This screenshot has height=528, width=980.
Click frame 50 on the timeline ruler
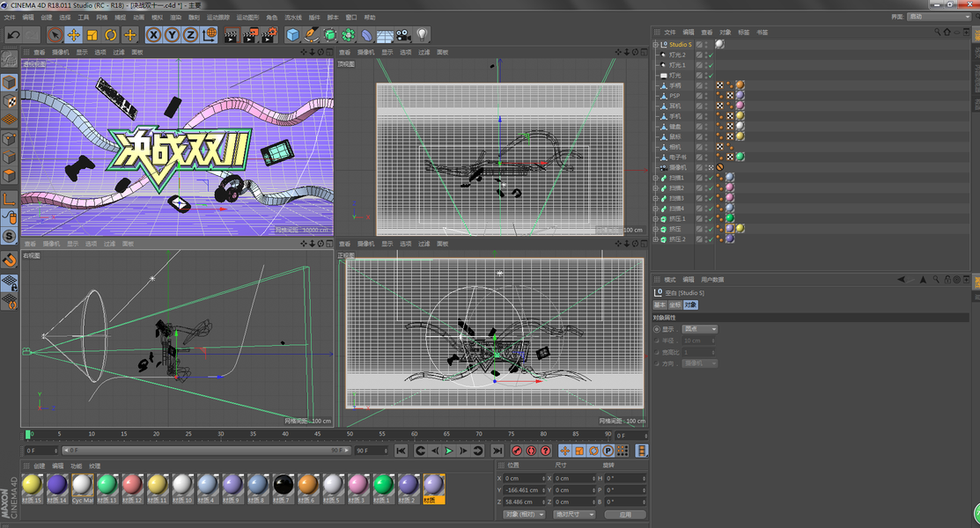click(x=350, y=434)
